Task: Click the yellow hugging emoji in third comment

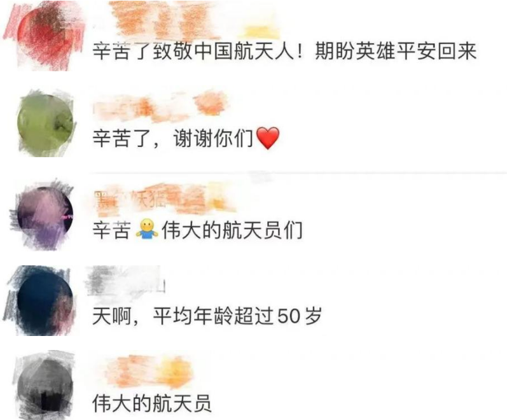Action: pyautogui.click(x=147, y=230)
